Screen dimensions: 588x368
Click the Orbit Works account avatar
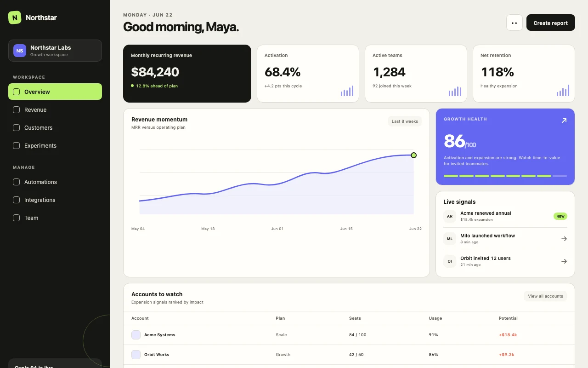pyautogui.click(x=136, y=355)
